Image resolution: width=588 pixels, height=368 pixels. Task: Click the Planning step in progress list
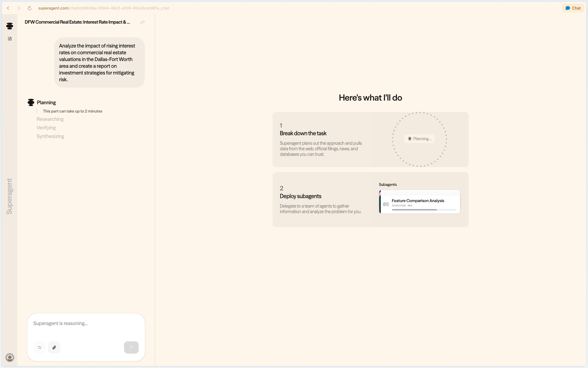(x=46, y=102)
